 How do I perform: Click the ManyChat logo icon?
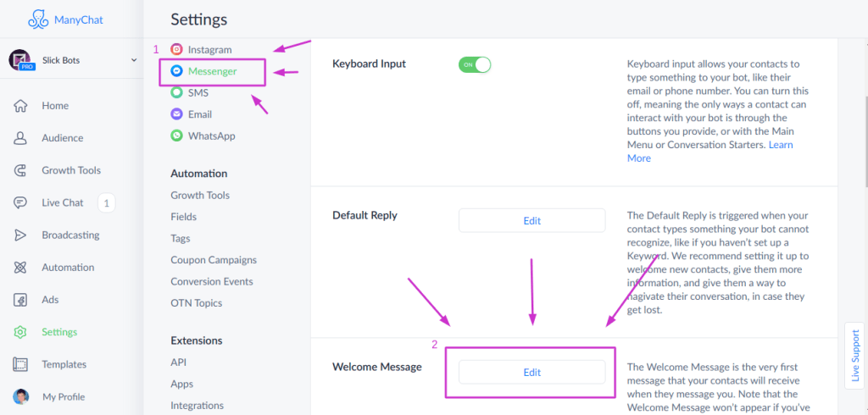click(39, 19)
